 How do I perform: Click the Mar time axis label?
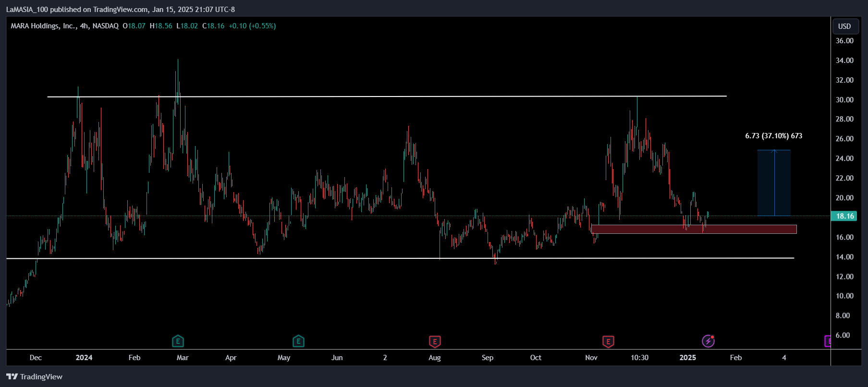click(183, 358)
